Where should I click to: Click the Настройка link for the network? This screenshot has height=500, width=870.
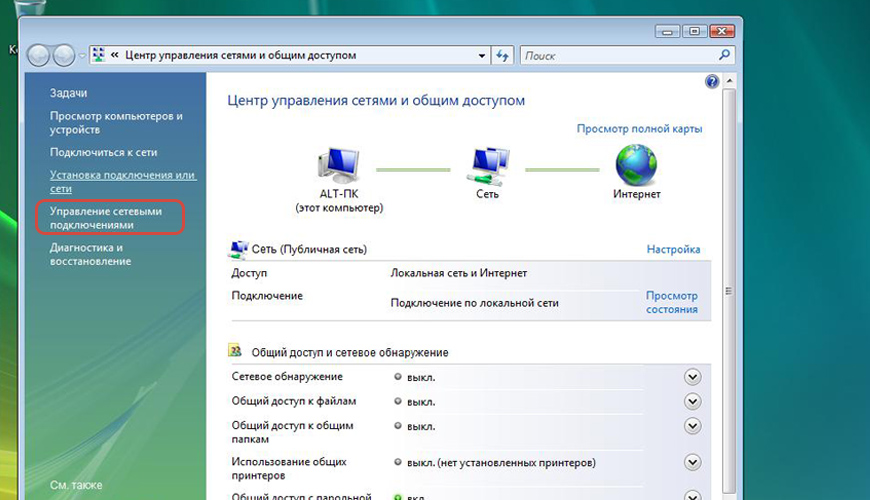[x=673, y=249]
